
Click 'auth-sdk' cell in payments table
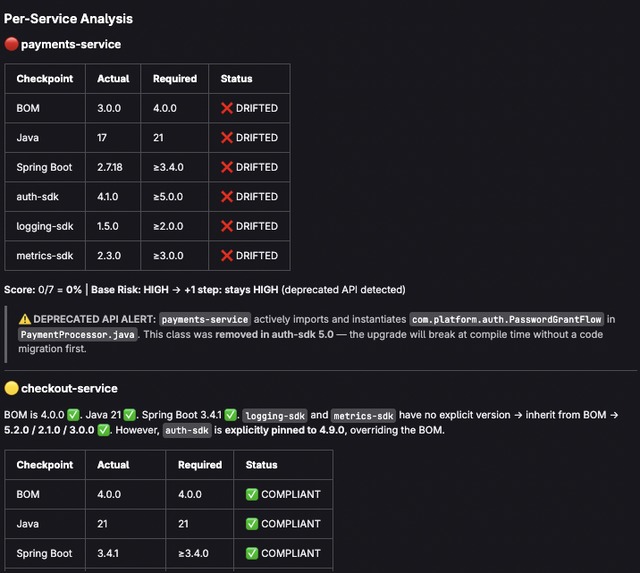(x=38, y=197)
